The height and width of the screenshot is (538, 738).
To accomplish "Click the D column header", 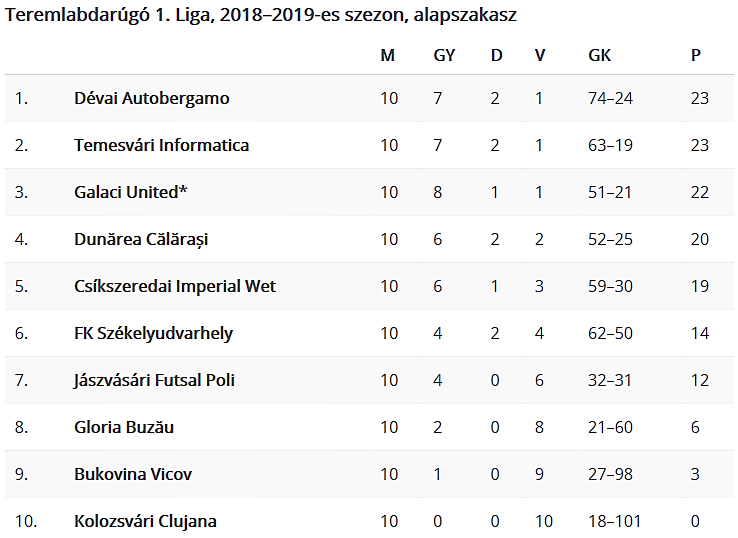I will click(497, 56).
